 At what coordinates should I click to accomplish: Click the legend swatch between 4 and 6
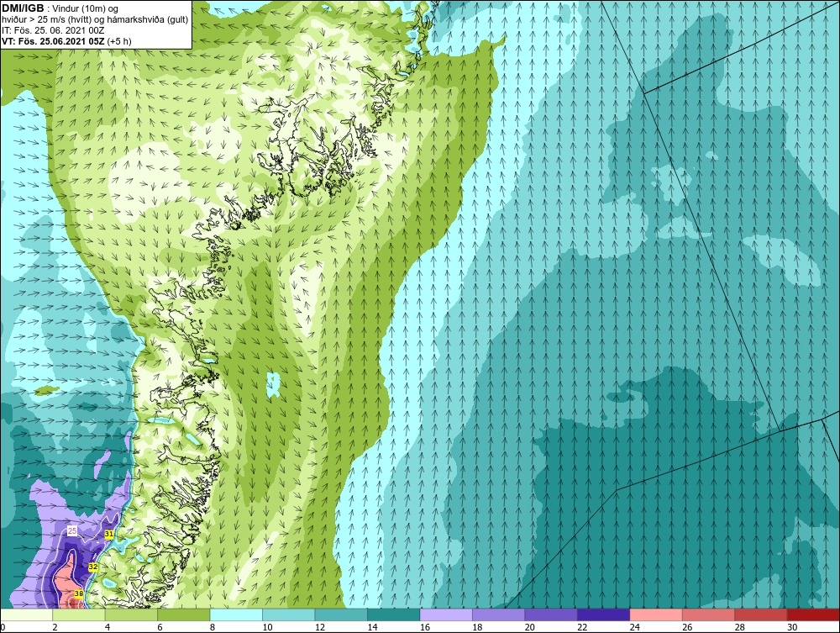(x=131, y=615)
